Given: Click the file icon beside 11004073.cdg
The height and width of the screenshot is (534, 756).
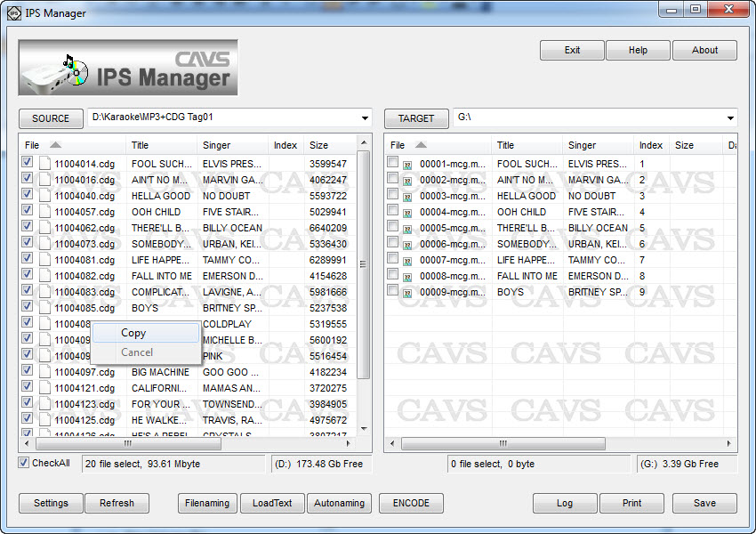Looking at the screenshot, I should (44, 244).
